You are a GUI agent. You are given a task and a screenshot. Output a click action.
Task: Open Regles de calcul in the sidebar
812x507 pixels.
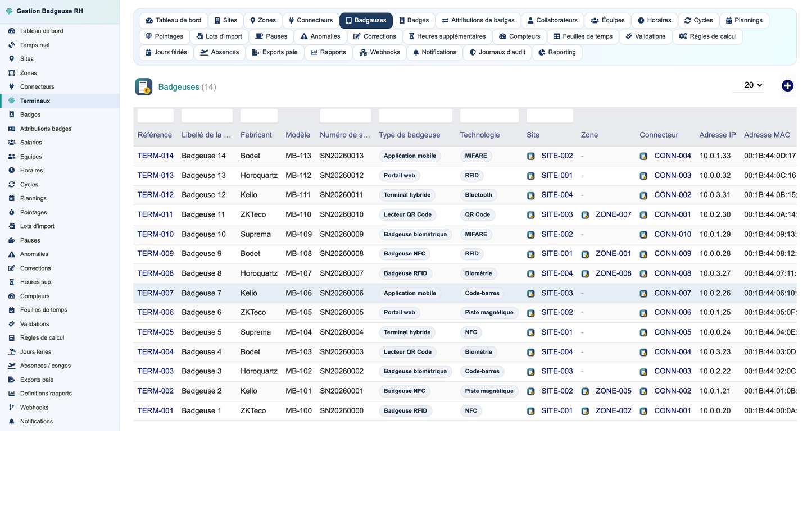click(42, 337)
